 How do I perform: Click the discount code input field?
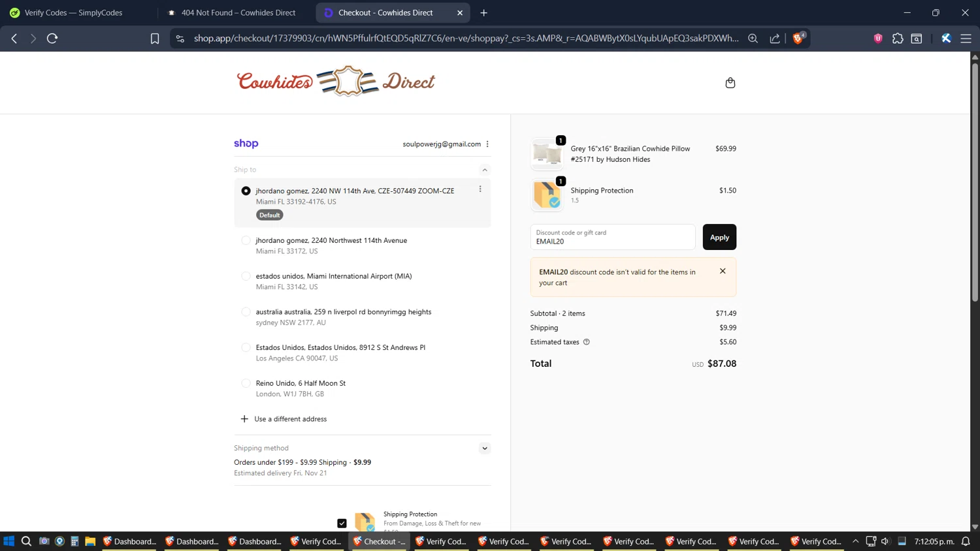point(613,237)
